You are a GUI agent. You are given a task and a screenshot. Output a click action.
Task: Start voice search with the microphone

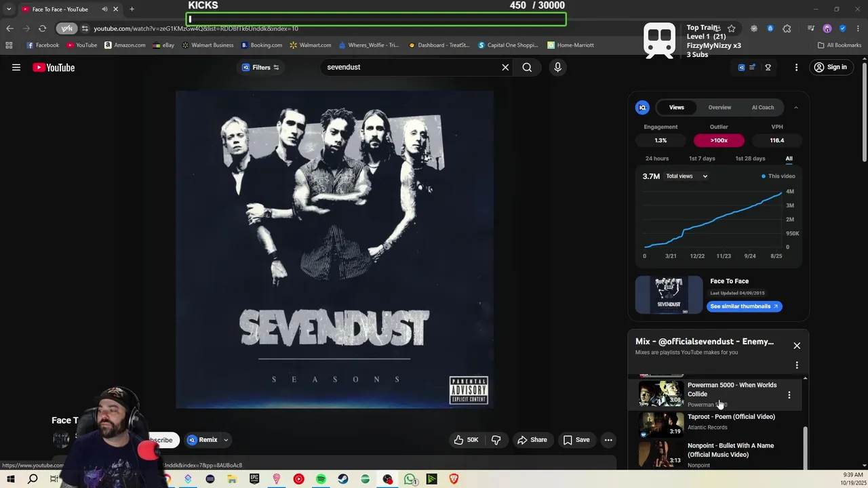coord(557,67)
